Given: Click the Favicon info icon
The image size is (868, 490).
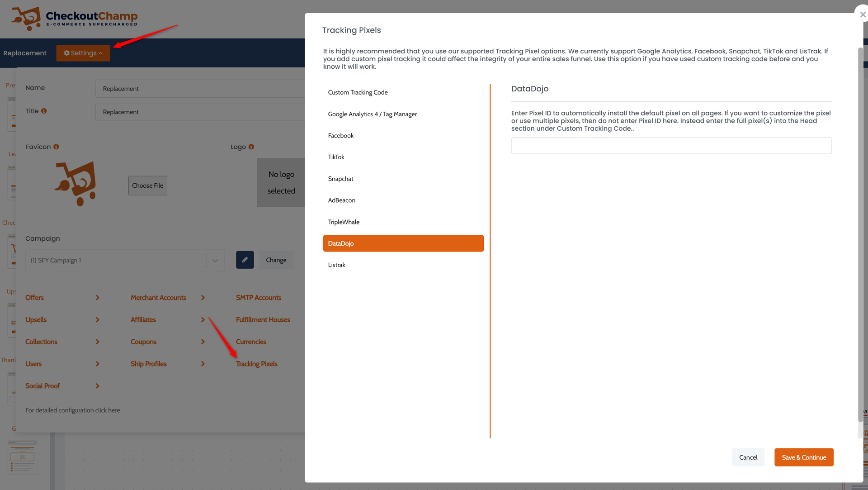Looking at the screenshot, I should 56,147.
